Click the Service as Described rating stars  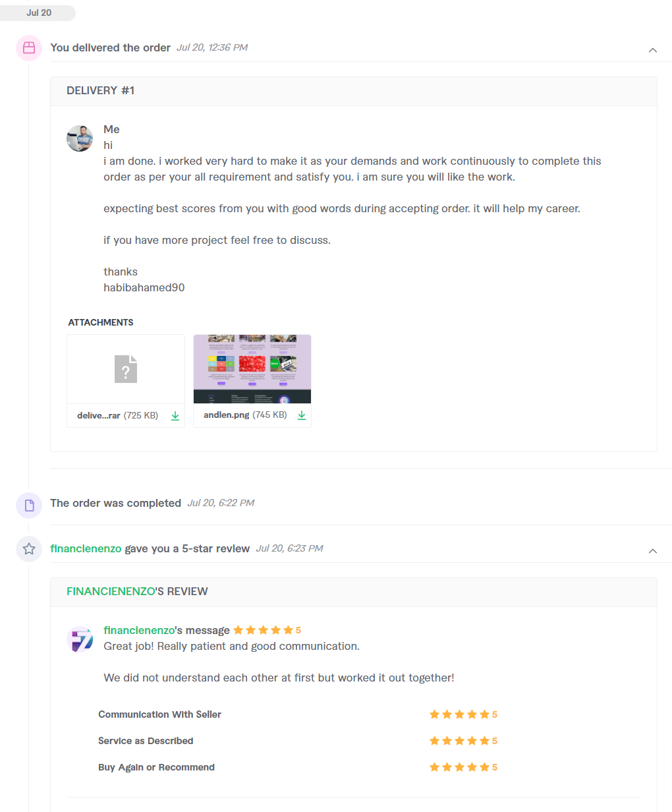461,740
